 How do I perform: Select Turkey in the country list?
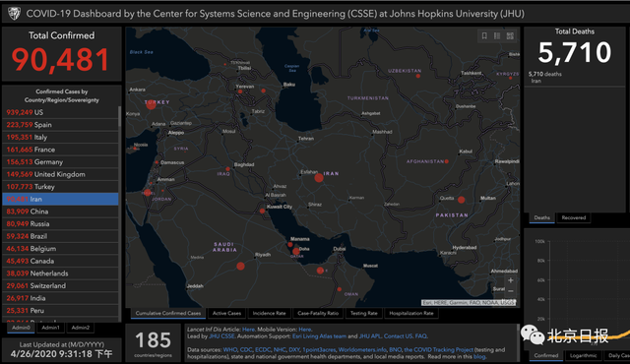(x=60, y=187)
